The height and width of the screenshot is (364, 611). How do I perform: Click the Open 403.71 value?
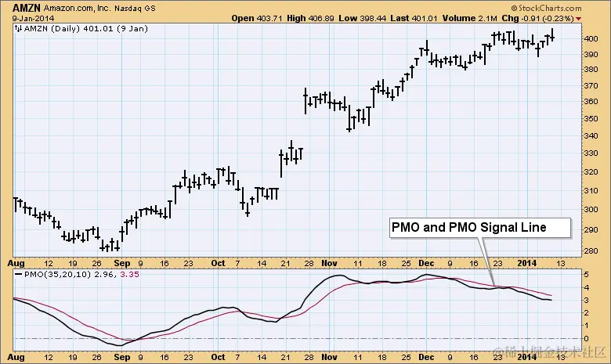pos(257,18)
